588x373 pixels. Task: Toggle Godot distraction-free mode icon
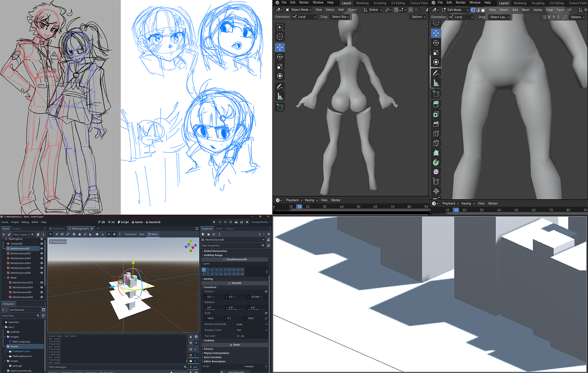coord(197,229)
